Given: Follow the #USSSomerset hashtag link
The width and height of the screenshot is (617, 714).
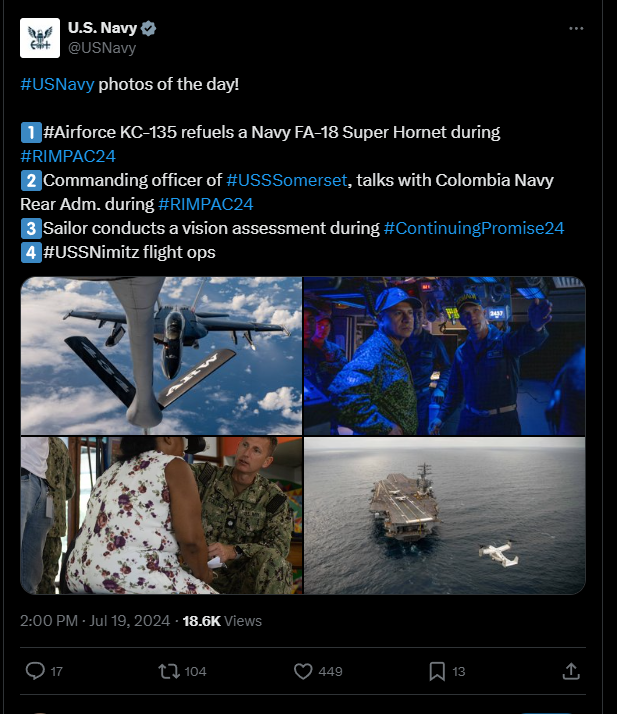Looking at the screenshot, I should click(287, 180).
